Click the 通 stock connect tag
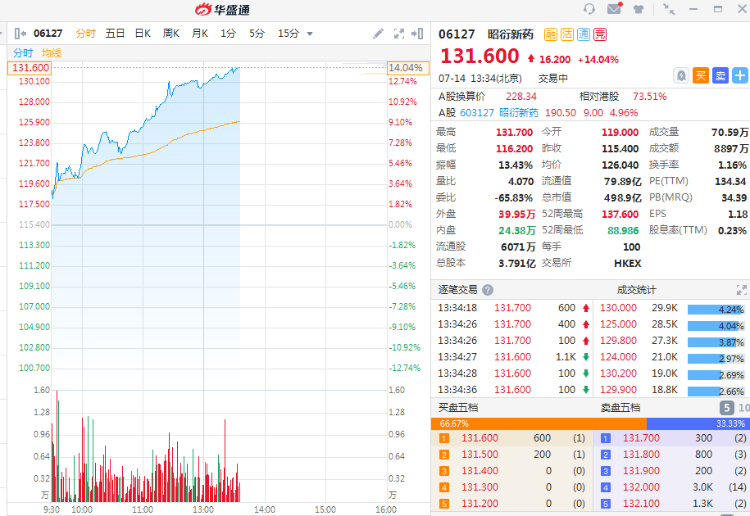The width and height of the screenshot is (750, 516). pos(584,34)
